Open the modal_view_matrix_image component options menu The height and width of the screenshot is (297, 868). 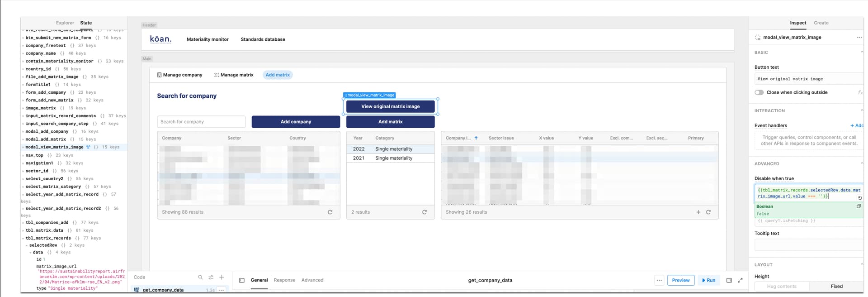click(859, 37)
